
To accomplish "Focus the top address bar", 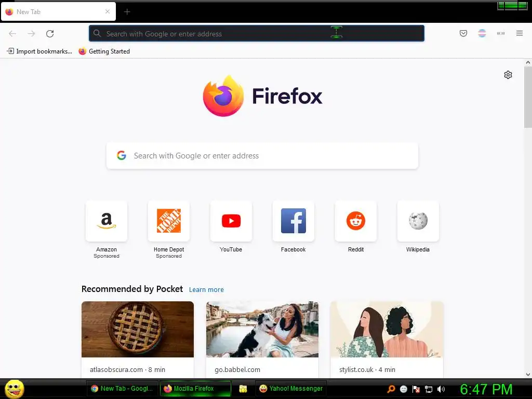I will click(257, 33).
